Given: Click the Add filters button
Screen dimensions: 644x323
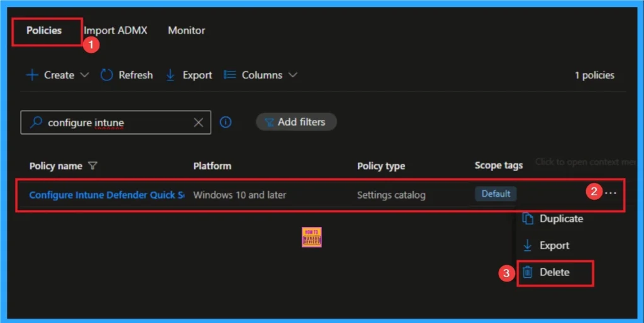Looking at the screenshot, I should pos(297,122).
